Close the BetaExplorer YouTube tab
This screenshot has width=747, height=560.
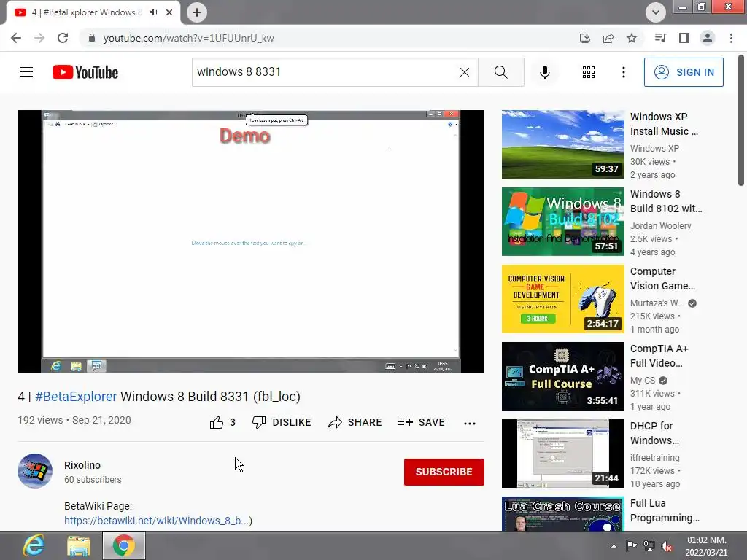pos(169,12)
